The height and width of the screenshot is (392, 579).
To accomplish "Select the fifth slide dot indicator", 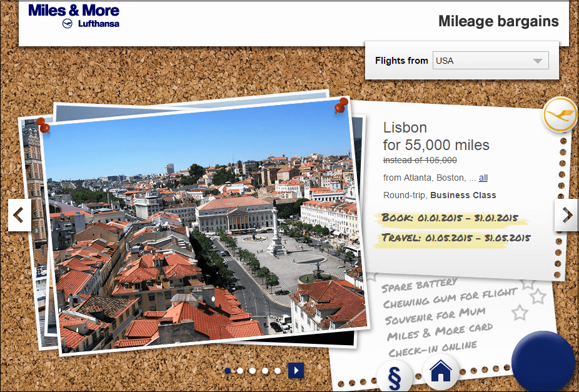I will 278,371.
